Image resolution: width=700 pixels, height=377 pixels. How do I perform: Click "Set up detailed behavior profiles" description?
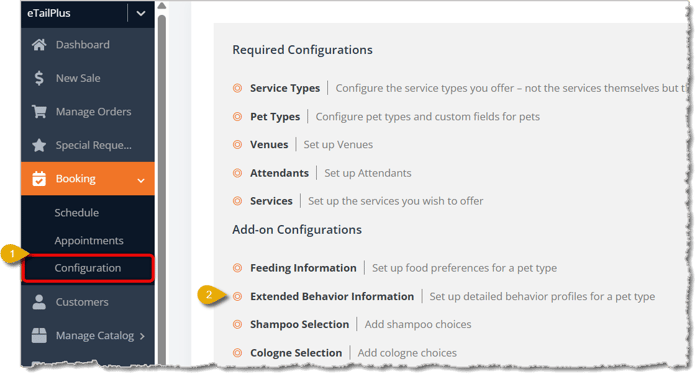tap(542, 296)
